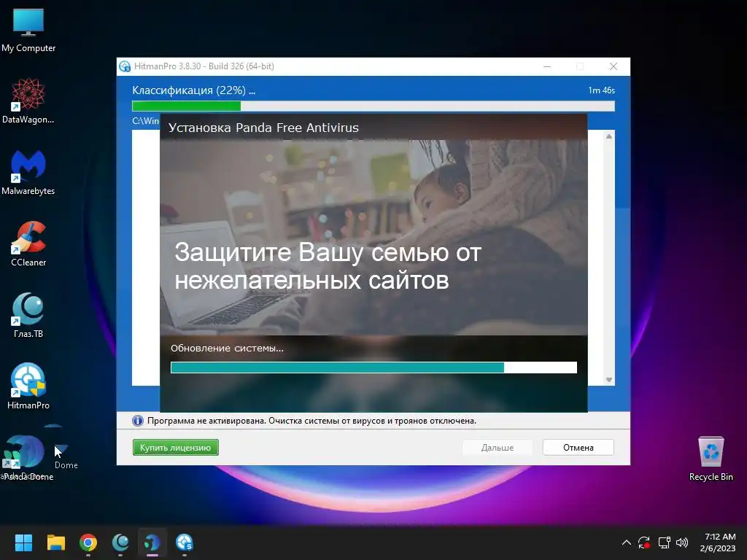The image size is (747, 560).
Task: Click the HitmanPro title bar logo icon
Action: click(125, 66)
